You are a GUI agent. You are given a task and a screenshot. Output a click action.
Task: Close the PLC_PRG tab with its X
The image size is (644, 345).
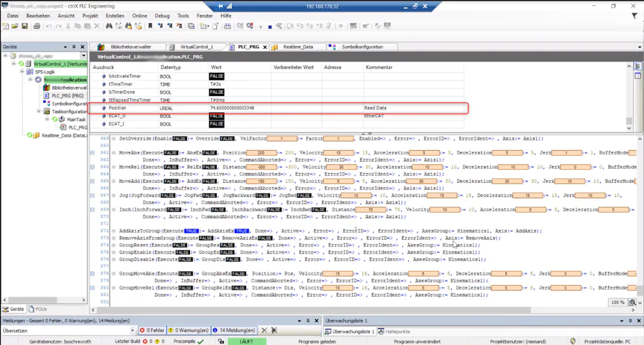[x=265, y=47]
